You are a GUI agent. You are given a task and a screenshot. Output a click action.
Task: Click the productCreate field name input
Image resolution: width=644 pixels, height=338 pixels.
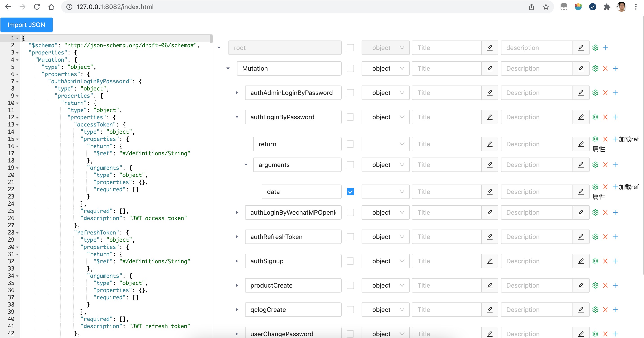[x=293, y=285]
